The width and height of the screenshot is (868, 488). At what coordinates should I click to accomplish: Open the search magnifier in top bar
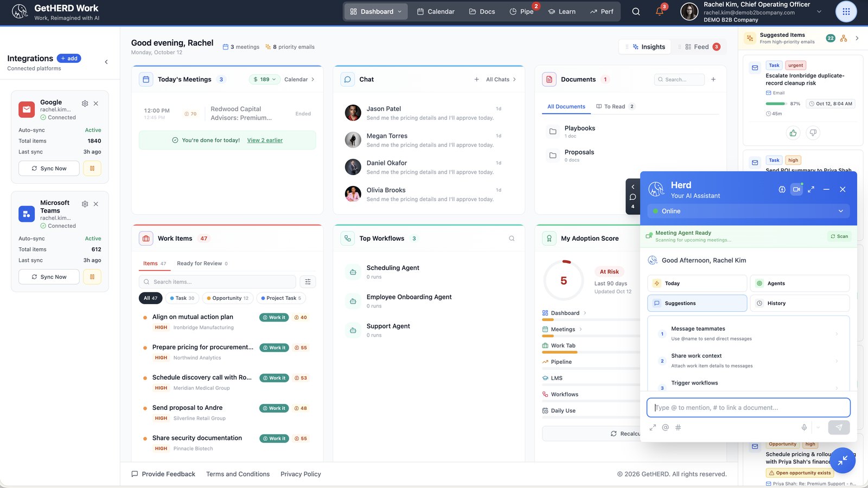click(x=636, y=11)
